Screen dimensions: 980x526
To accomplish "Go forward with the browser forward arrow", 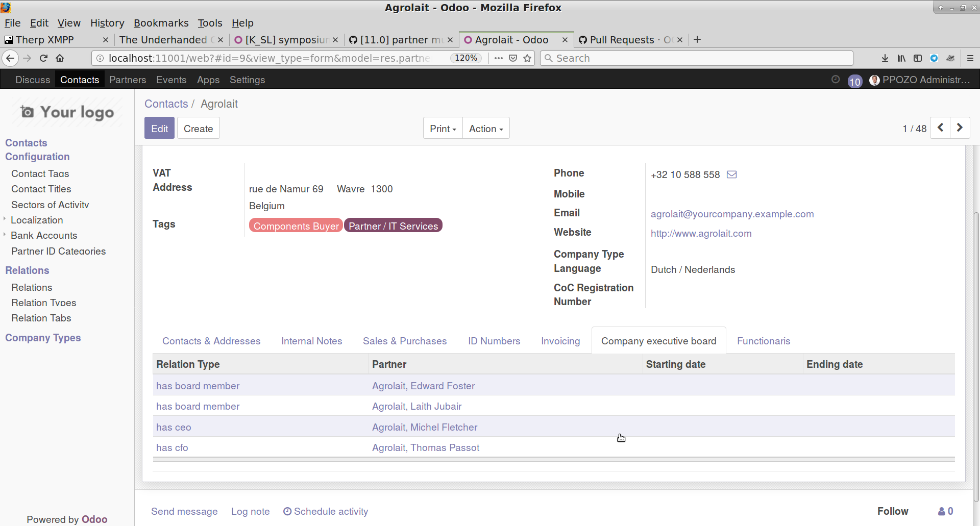I will (x=27, y=58).
